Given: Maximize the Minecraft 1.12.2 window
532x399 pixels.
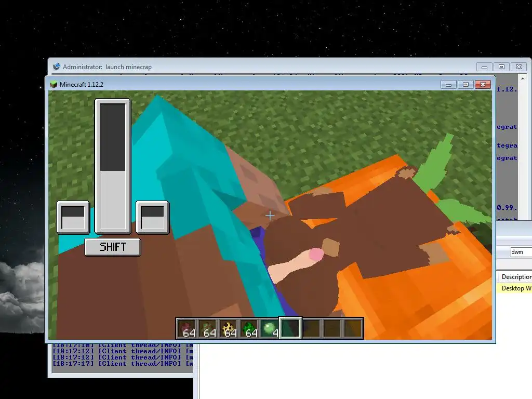Looking at the screenshot, I should pos(465,85).
